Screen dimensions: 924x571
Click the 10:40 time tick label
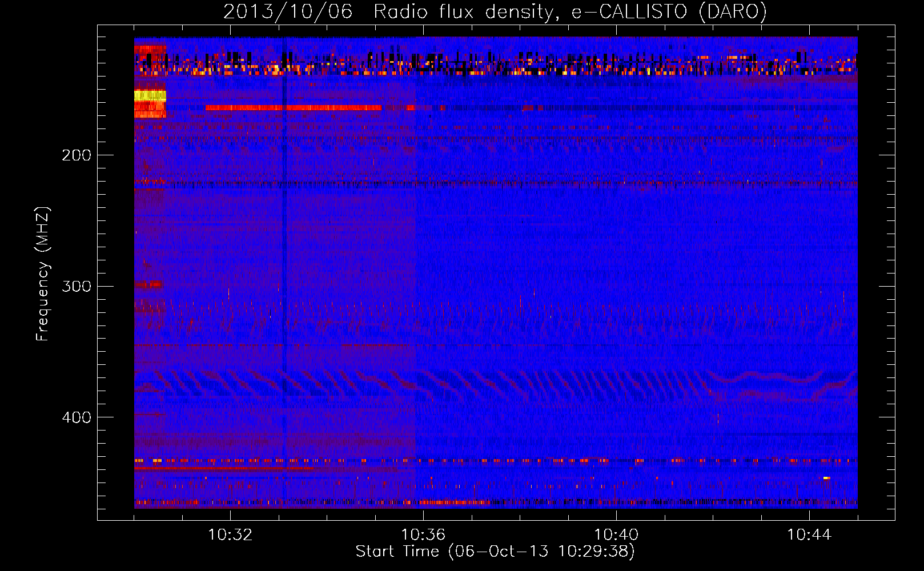(616, 535)
